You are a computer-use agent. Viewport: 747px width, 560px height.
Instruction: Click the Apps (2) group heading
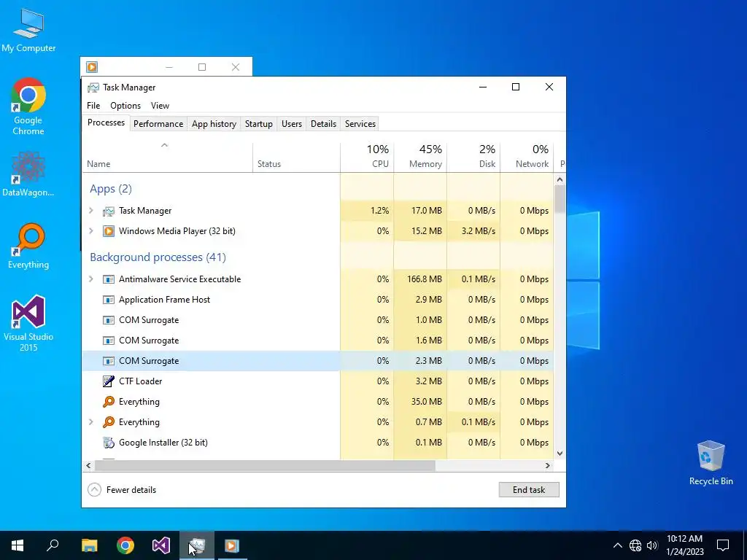coord(111,189)
